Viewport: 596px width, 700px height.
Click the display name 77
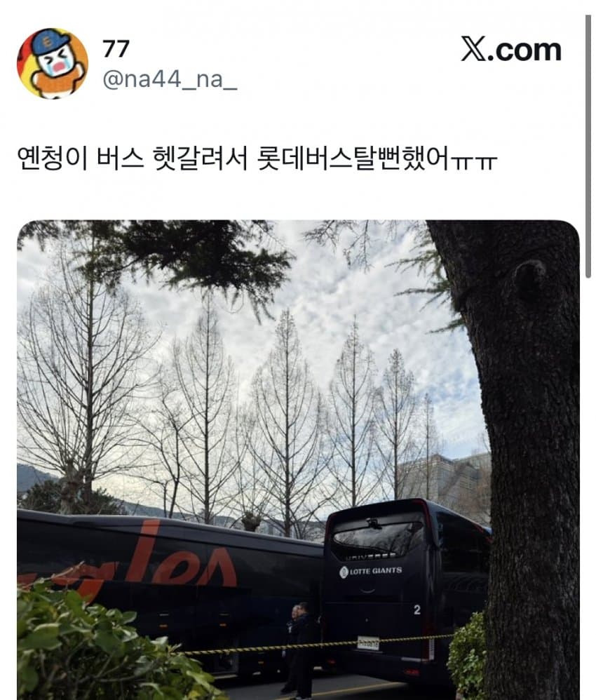116,48
